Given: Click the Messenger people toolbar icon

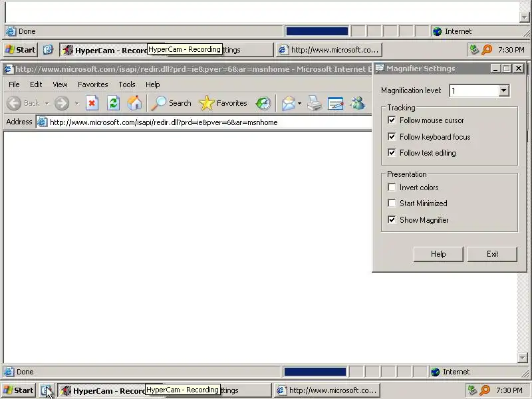Looking at the screenshot, I should point(358,103).
